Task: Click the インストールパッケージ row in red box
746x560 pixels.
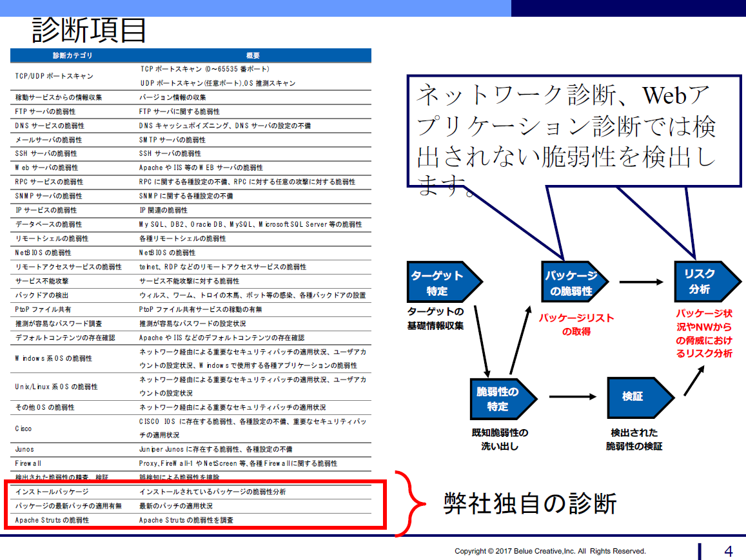Action: [x=52, y=492]
